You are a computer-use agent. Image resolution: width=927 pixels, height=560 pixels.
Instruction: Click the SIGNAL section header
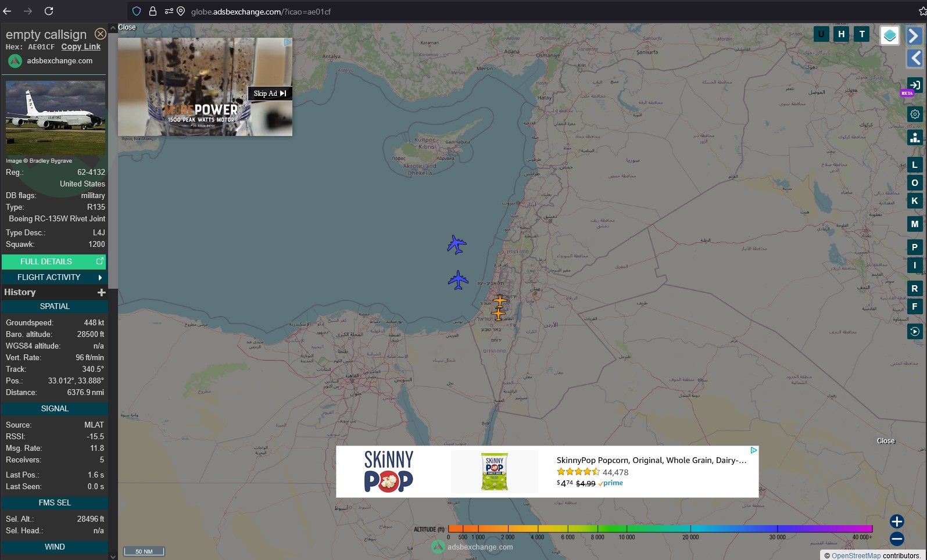(x=55, y=408)
